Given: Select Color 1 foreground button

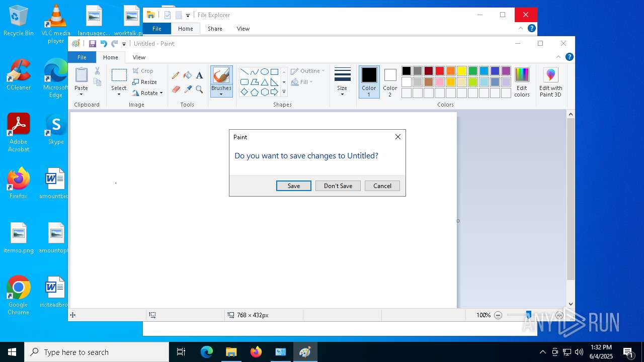Looking at the screenshot, I should [369, 82].
